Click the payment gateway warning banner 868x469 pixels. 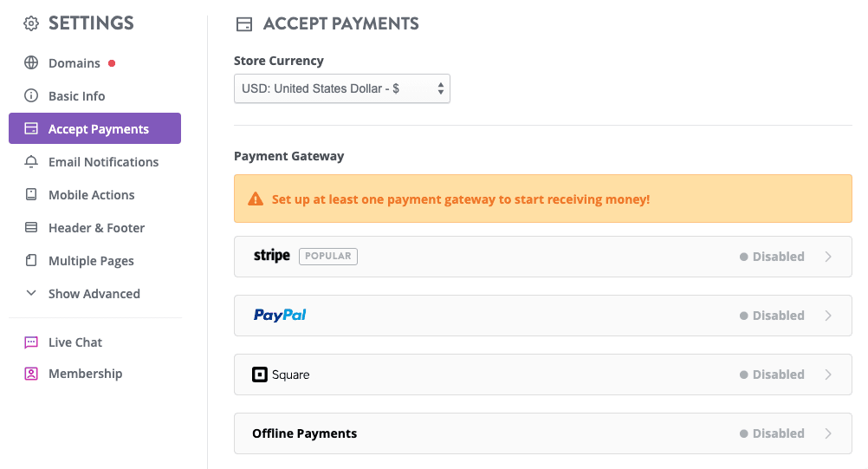coord(542,199)
